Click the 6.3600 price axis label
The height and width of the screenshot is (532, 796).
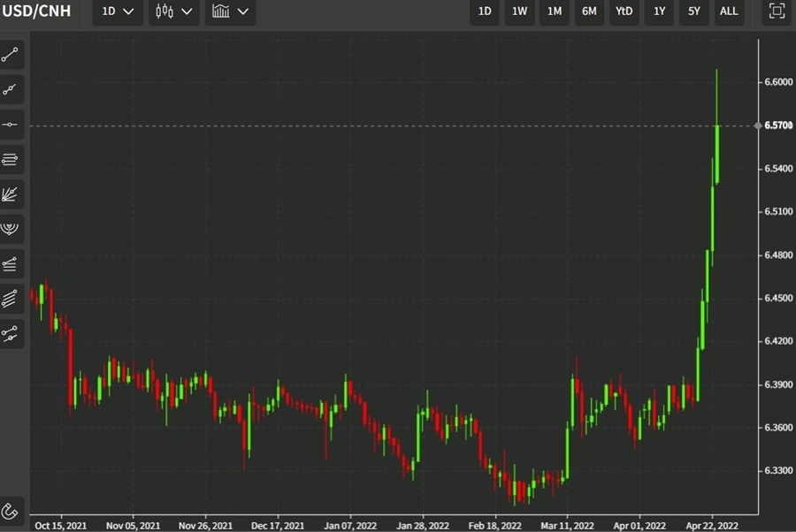point(778,428)
